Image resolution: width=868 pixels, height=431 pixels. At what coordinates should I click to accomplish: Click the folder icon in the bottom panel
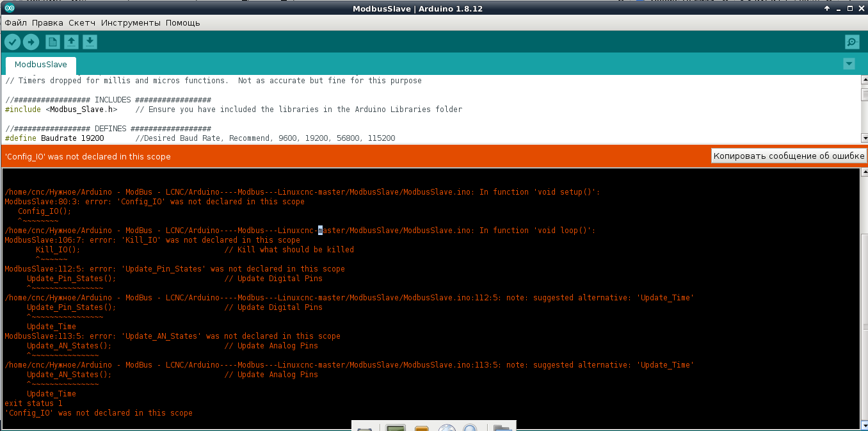click(502, 427)
